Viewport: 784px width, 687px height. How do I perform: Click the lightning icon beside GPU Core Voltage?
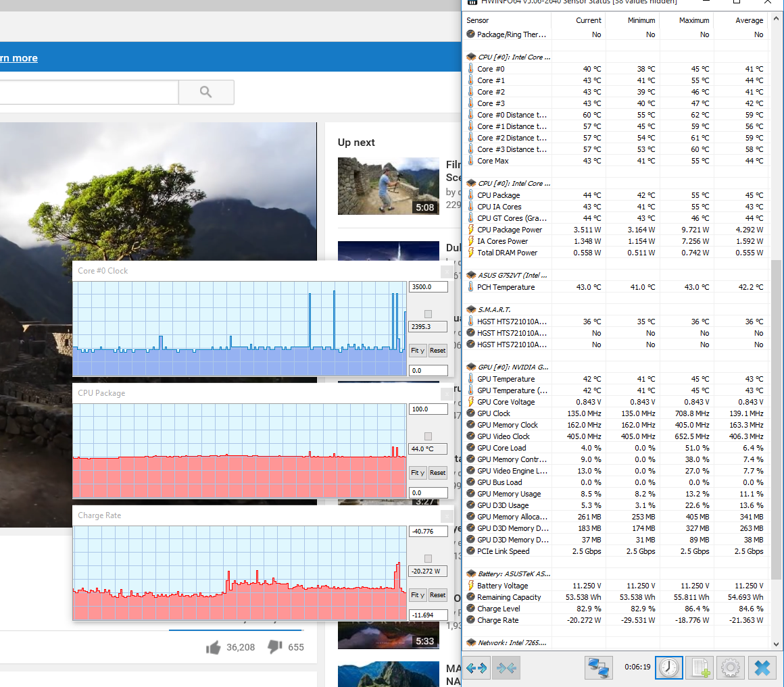click(470, 402)
